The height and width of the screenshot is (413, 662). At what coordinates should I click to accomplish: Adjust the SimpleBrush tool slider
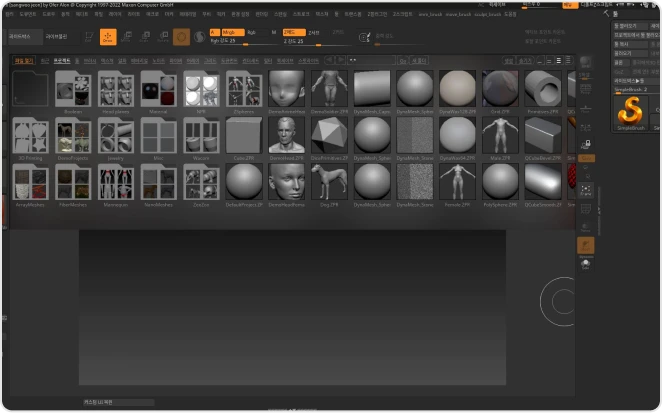point(636,90)
